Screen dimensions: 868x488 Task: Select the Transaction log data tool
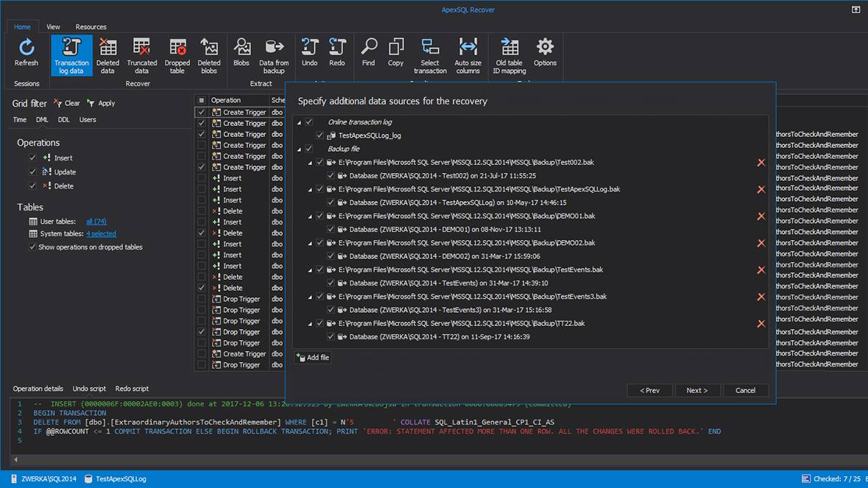click(71, 55)
